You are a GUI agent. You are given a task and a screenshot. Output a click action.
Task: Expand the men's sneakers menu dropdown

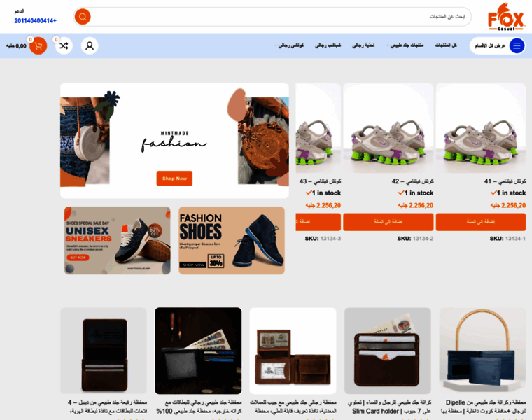276,45
